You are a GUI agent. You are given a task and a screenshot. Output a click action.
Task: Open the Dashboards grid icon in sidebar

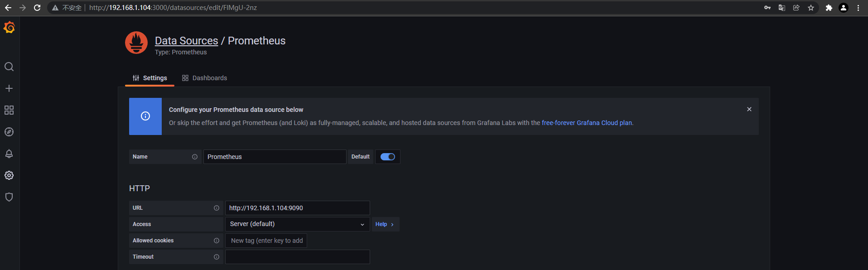pos(9,110)
